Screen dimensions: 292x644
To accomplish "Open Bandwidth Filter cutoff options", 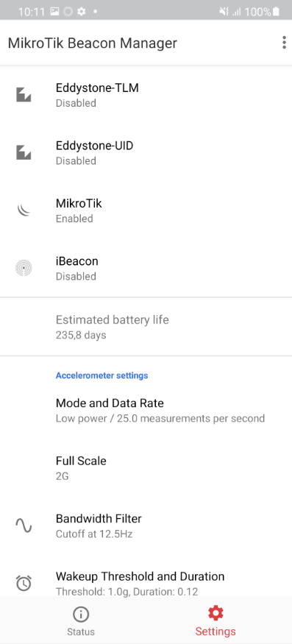I will coord(146,526).
